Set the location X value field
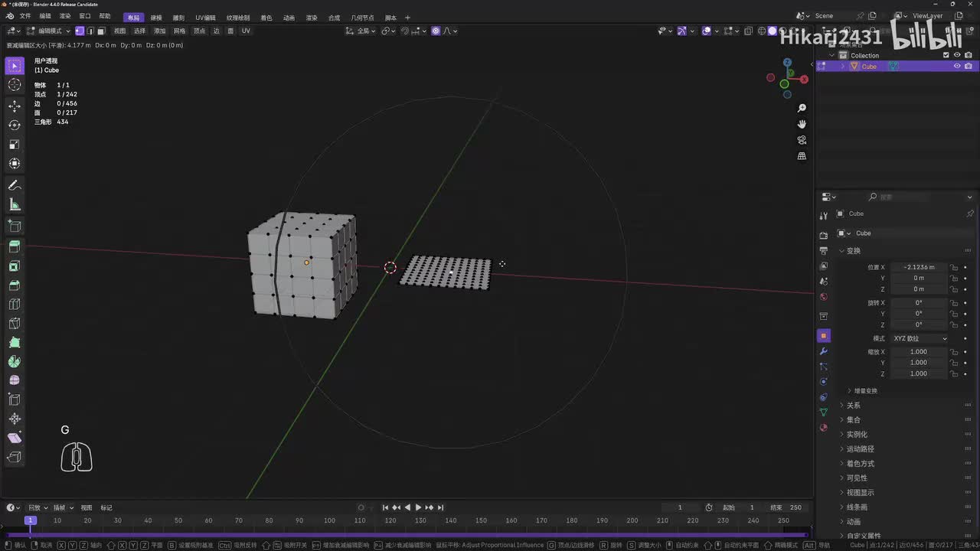The image size is (980, 551). 919,267
